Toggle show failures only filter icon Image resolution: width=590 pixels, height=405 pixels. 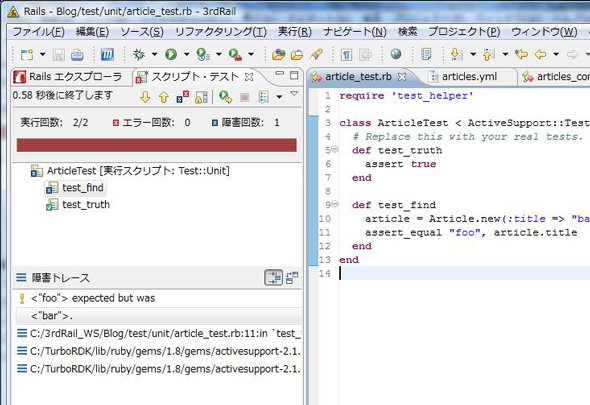tap(183, 97)
